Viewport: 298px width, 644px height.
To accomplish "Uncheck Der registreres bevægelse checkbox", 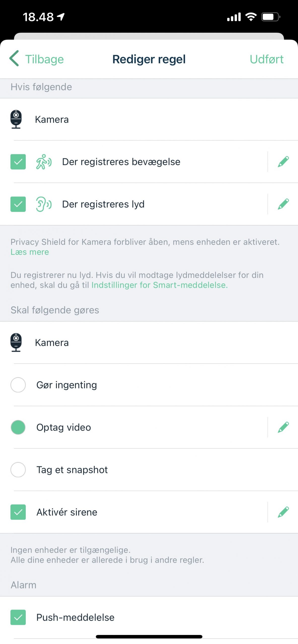I will 18,162.
